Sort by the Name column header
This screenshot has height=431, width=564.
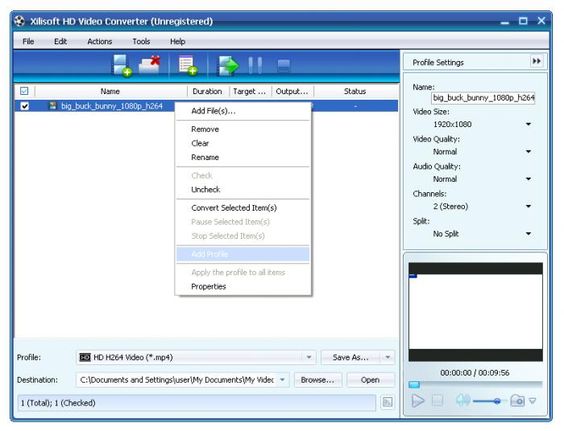110,91
